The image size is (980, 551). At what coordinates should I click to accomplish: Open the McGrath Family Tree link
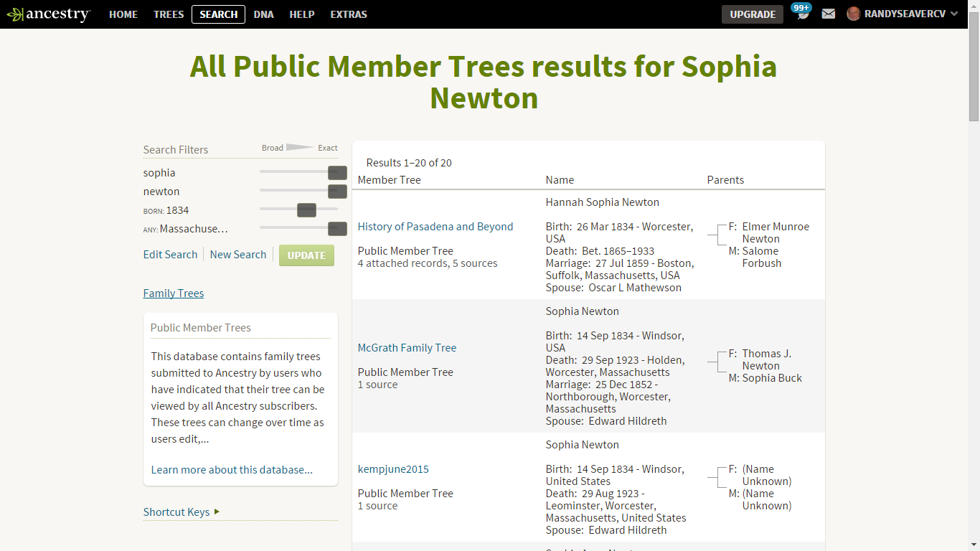tap(407, 347)
